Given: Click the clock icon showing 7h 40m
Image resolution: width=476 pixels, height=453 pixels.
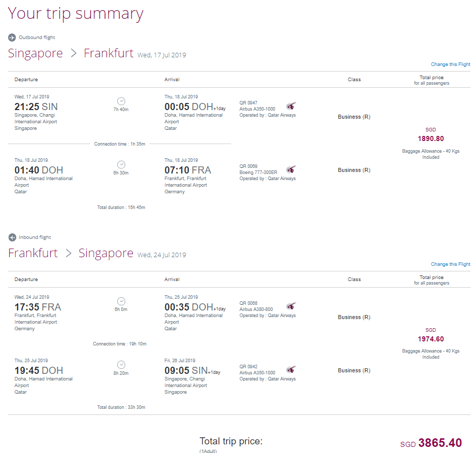Looking at the screenshot, I should point(121,100).
